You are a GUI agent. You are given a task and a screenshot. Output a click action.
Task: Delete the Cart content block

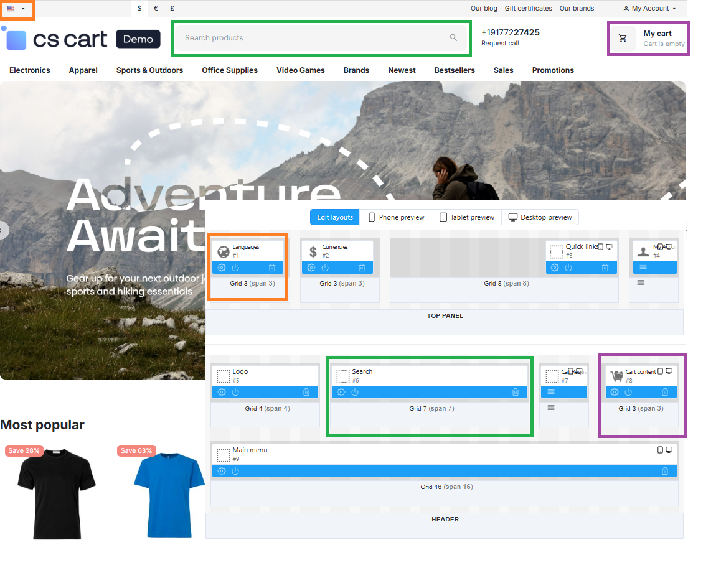(665, 392)
